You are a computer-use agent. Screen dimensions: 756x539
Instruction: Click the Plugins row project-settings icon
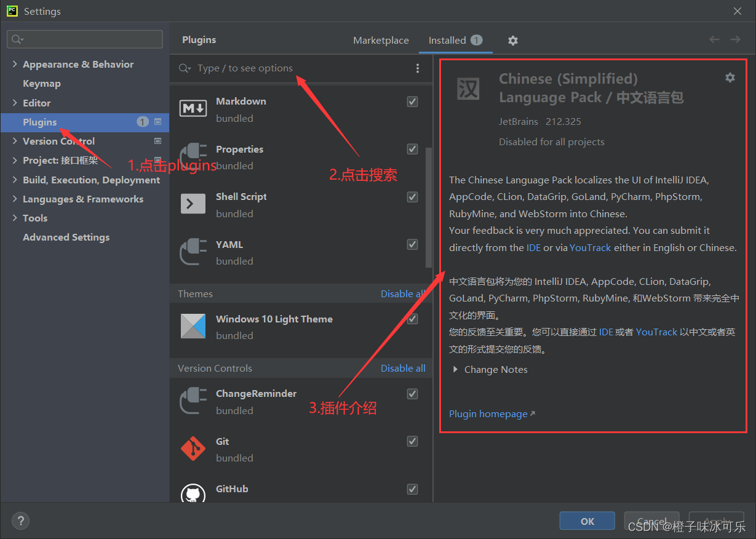coord(157,122)
